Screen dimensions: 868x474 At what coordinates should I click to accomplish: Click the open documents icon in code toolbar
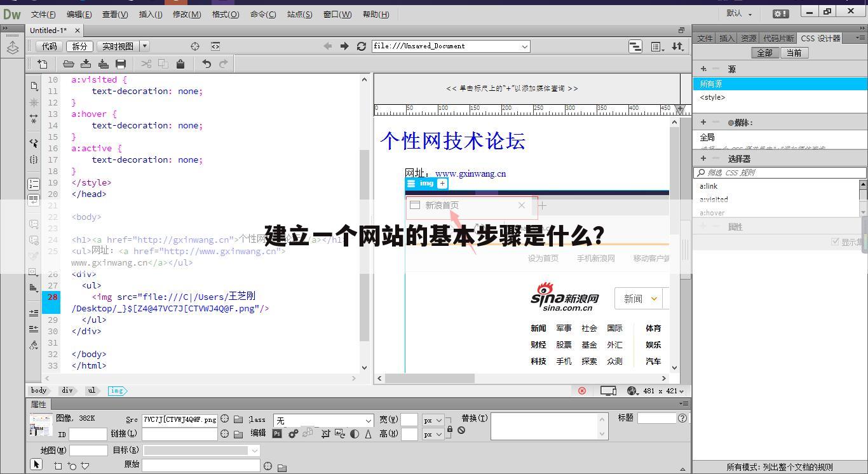coord(34,86)
